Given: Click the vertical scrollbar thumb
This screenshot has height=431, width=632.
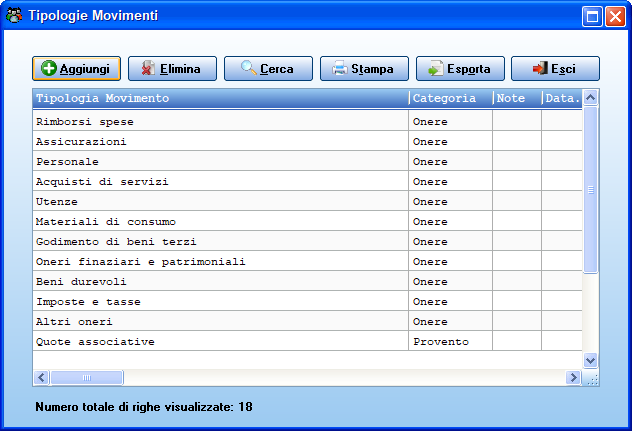Looking at the screenshot, I should (x=590, y=190).
